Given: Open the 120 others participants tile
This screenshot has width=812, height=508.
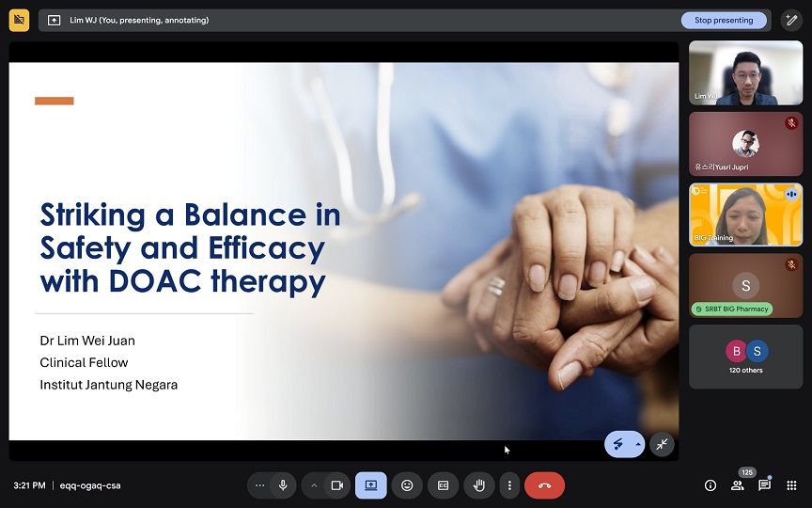Looking at the screenshot, I should (745, 357).
